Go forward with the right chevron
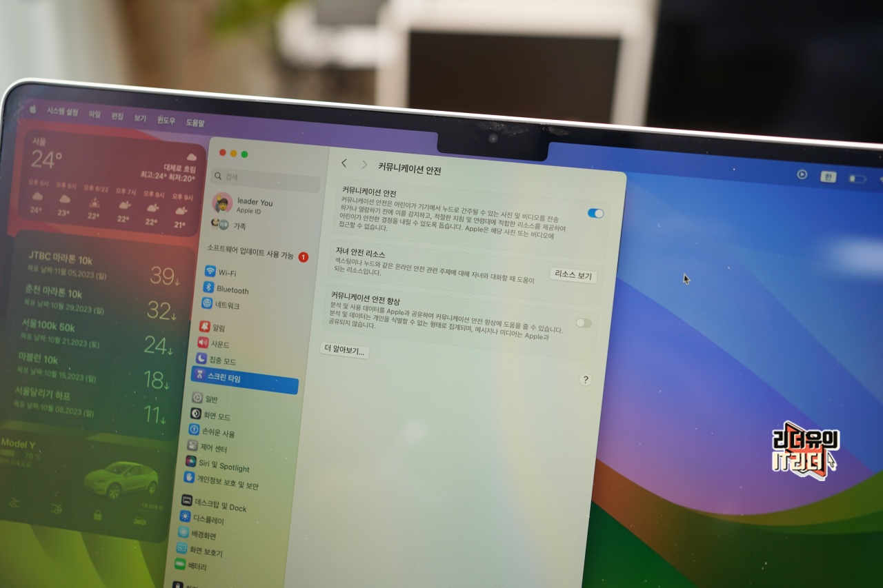The width and height of the screenshot is (883, 588). click(x=364, y=165)
